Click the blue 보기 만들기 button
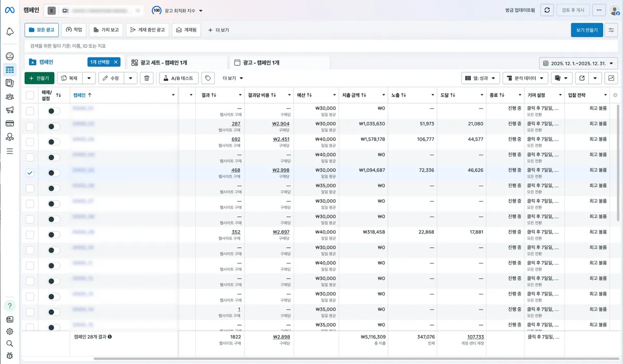This screenshot has width=623, height=364. coord(587,30)
